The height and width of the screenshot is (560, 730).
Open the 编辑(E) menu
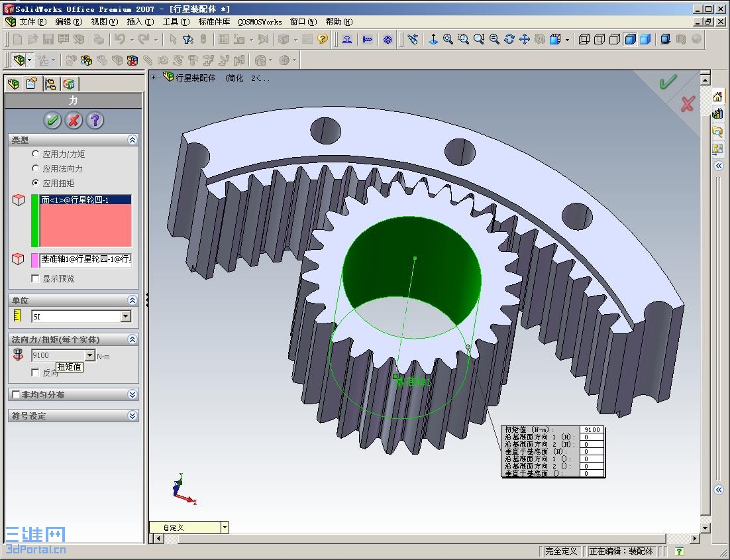point(68,22)
